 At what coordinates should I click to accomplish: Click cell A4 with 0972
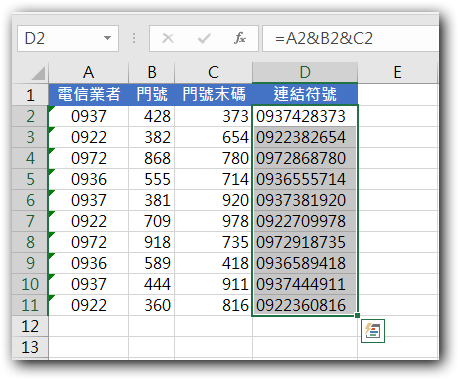pos(88,158)
